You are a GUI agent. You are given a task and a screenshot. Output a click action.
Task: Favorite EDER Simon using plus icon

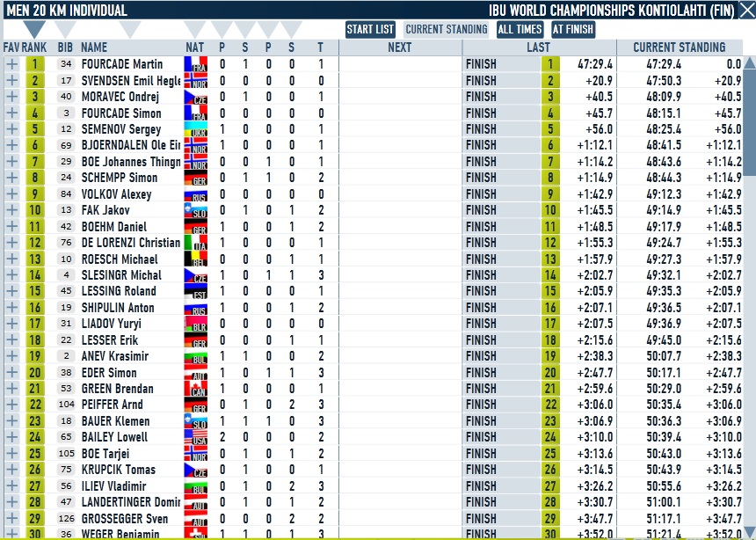12,373
